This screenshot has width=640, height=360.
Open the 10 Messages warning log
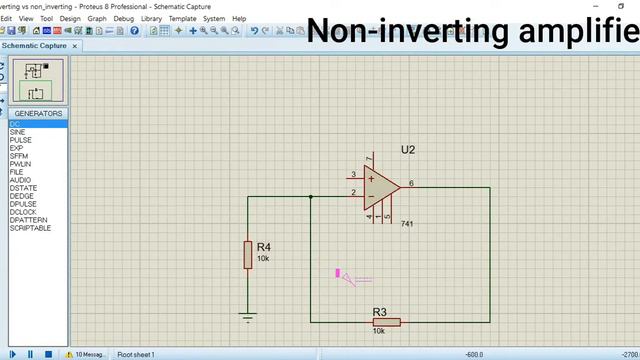tap(86, 355)
